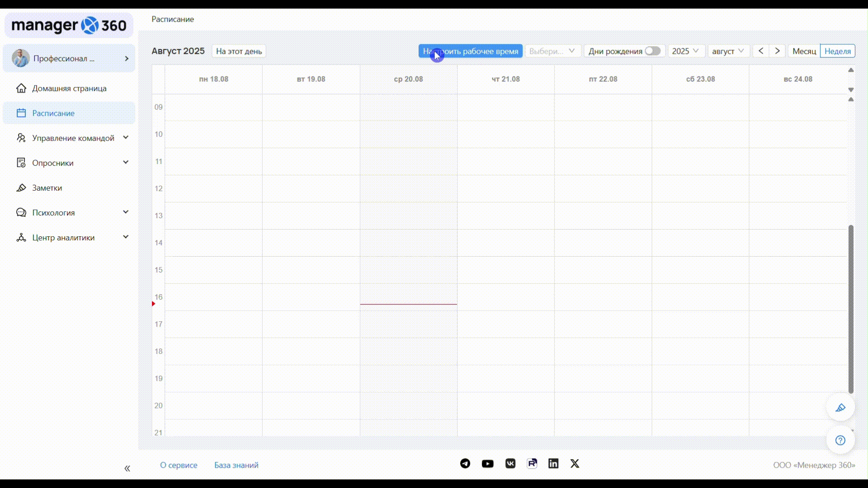Click the calendar vertical scrollbar thumb

pos(851,309)
